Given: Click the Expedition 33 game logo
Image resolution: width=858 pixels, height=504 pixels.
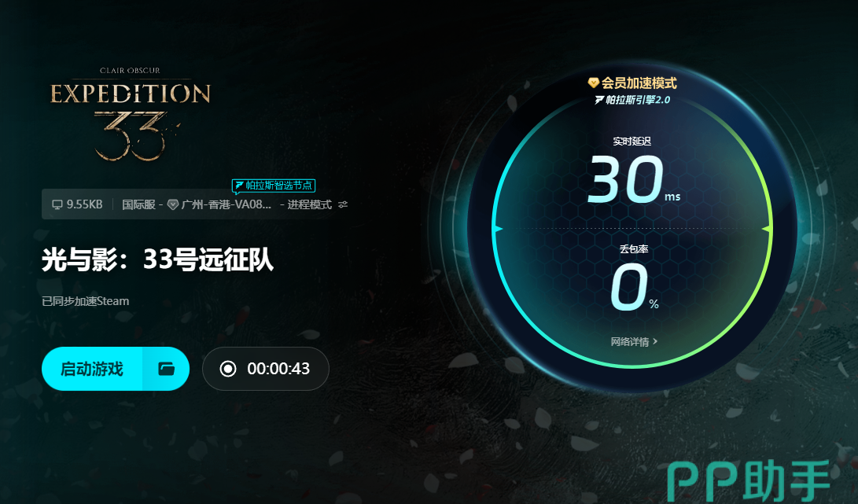Looking at the screenshot, I should coord(131,114).
